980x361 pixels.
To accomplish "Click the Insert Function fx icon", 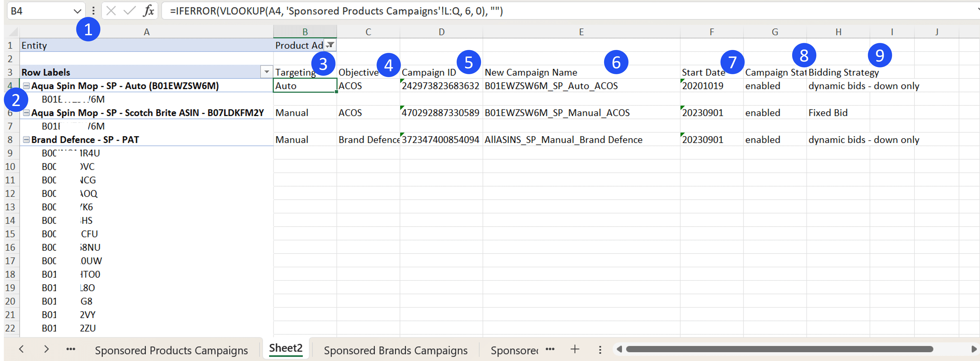I will click(x=148, y=11).
